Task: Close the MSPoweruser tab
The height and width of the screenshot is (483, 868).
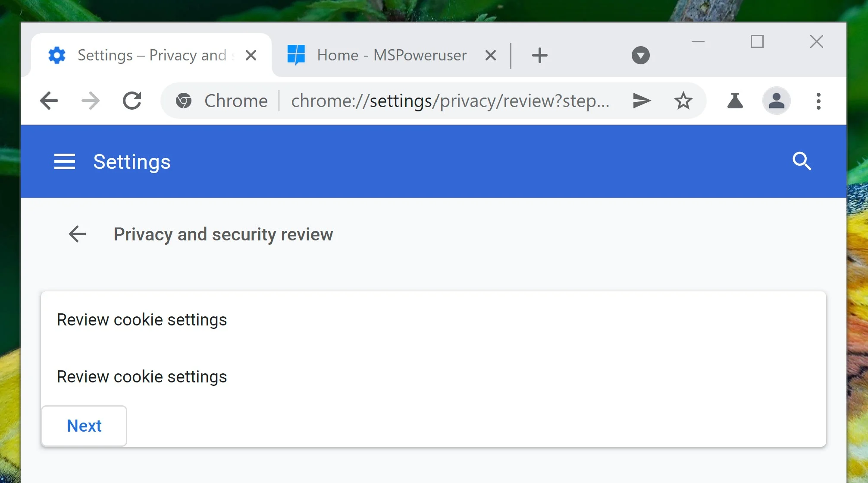Action: tap(490, 55)
